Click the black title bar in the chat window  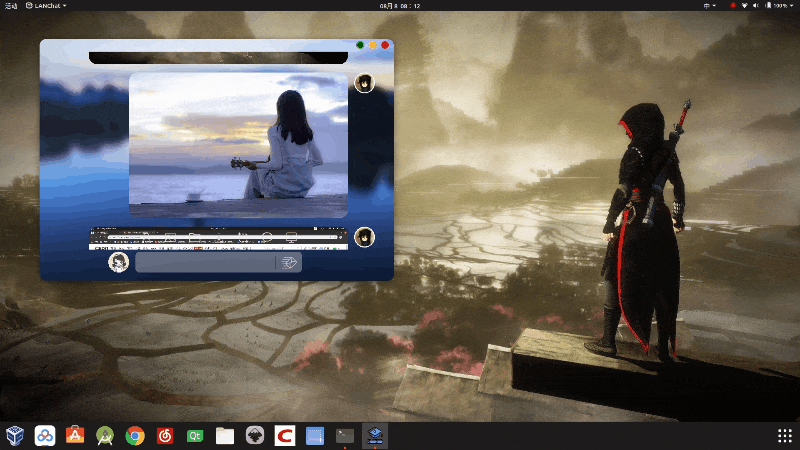pos(218,58)
